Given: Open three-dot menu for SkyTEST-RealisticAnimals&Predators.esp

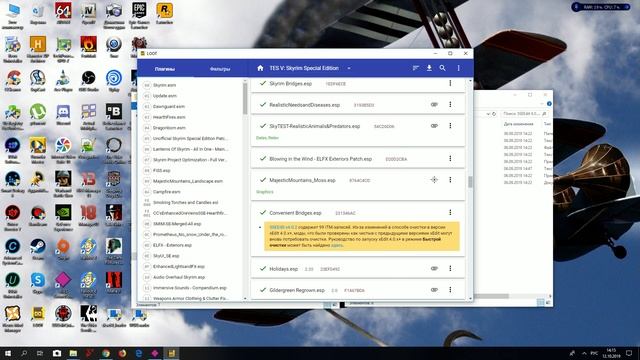Looking at the screenshot, I should pyautogui.click(x=450, y=126).
